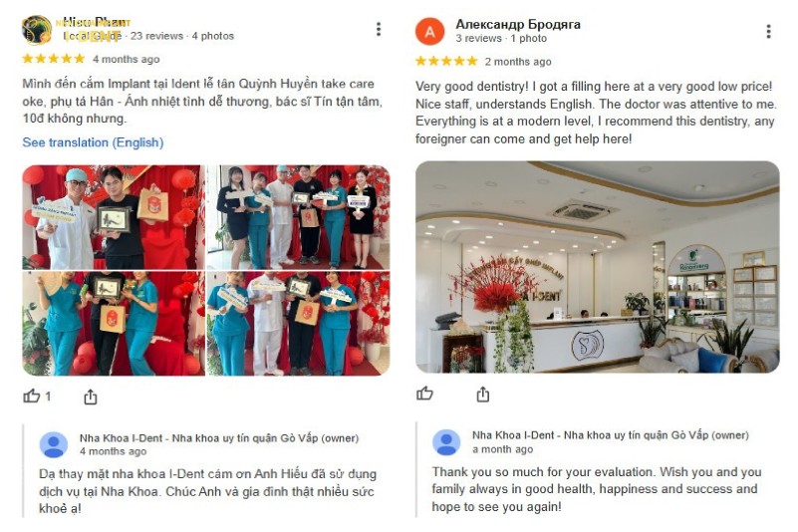Like Hieu Phan's review with the thumbs-up icon
Viewport: 798px width, 532px height.
coord(32,396)
